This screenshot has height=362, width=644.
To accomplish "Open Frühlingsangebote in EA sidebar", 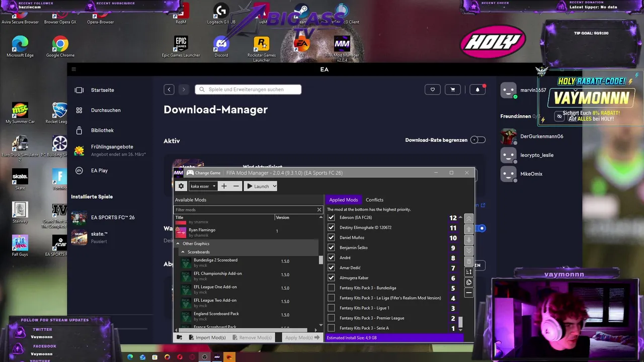I will (x=112, y=150).
